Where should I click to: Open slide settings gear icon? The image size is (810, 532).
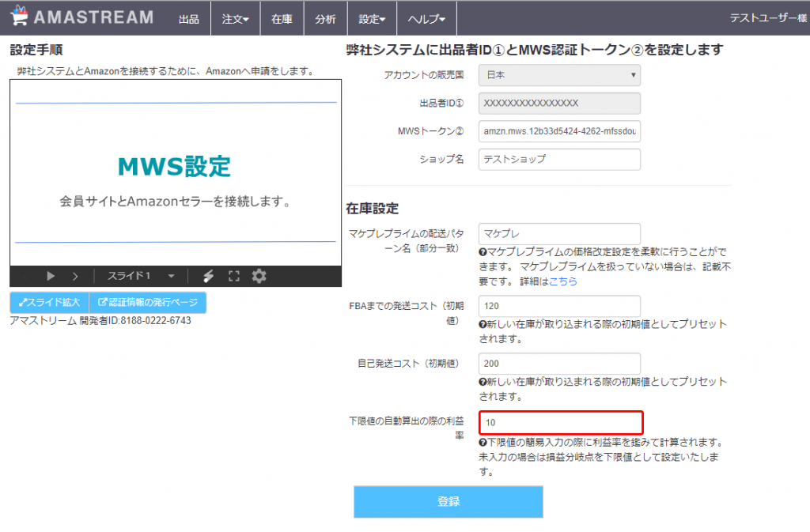pos(259,276)
